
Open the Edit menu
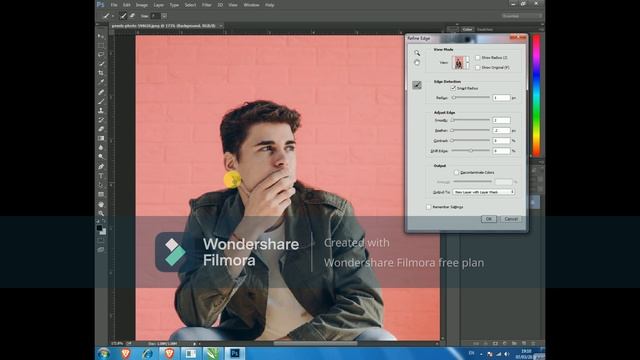point(127,5)
